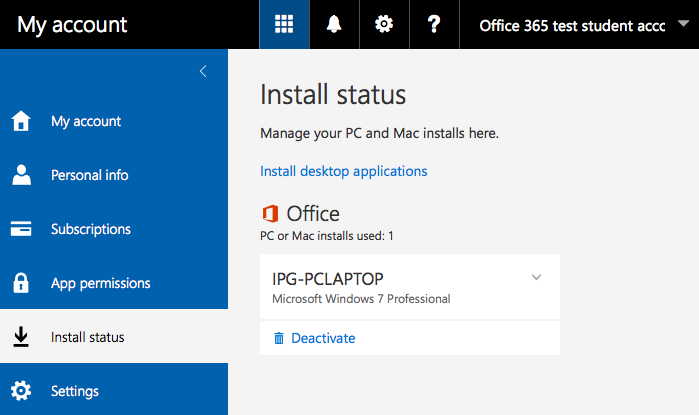This screenshot has height=415, width=699.
Task: Click the lock icon for App permissions
Action: point(21,283)
